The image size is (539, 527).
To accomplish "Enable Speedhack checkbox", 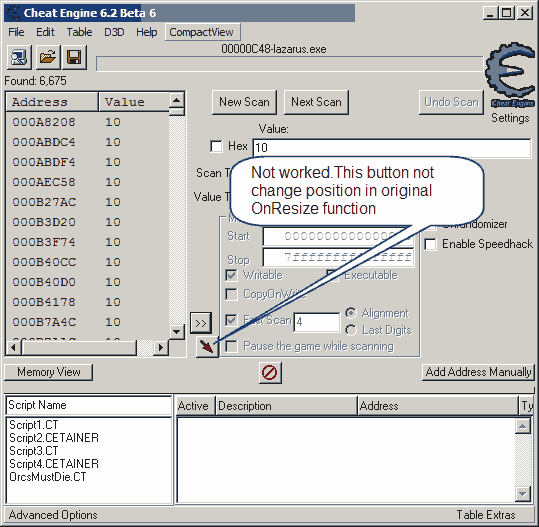I will 430,244.
